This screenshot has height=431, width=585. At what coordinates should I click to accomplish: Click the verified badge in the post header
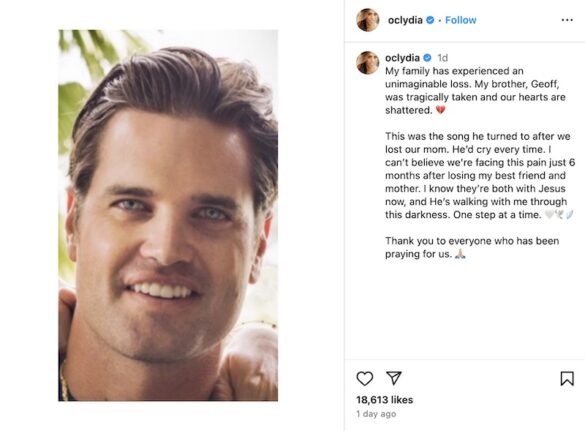430,20
